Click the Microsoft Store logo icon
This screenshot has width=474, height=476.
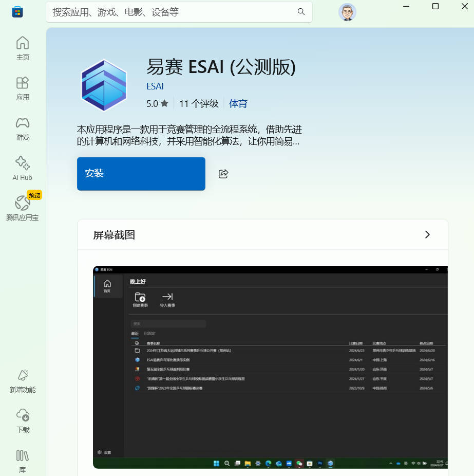coord(17,12)
